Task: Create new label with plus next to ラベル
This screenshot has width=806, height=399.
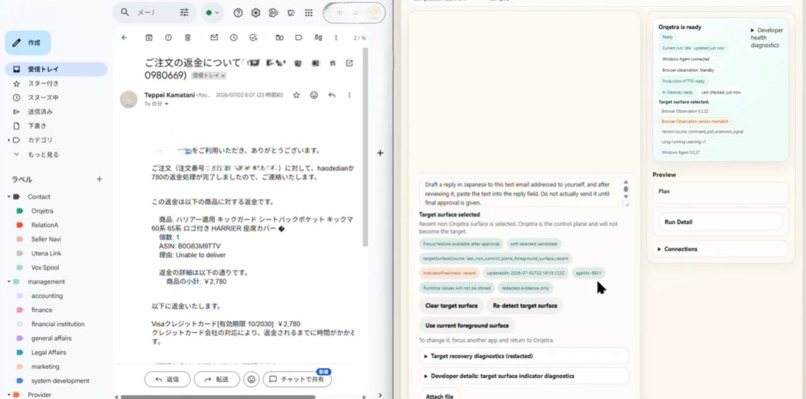Action: 99,179
